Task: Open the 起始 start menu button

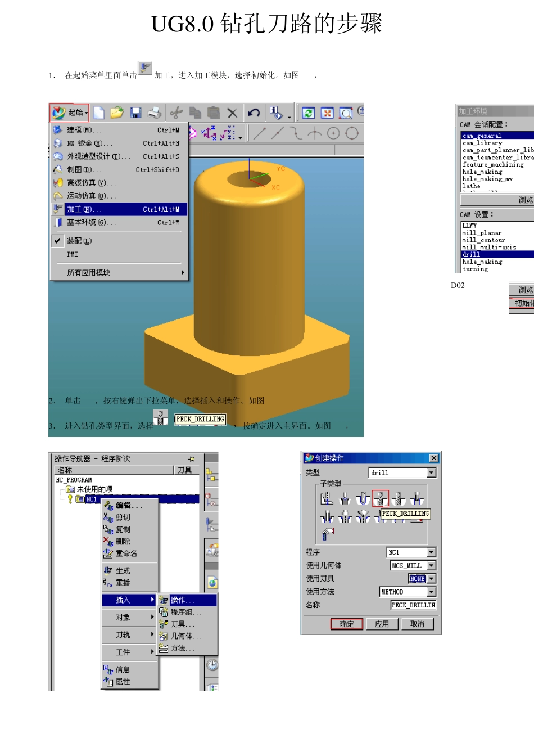Action: [69, 112]
